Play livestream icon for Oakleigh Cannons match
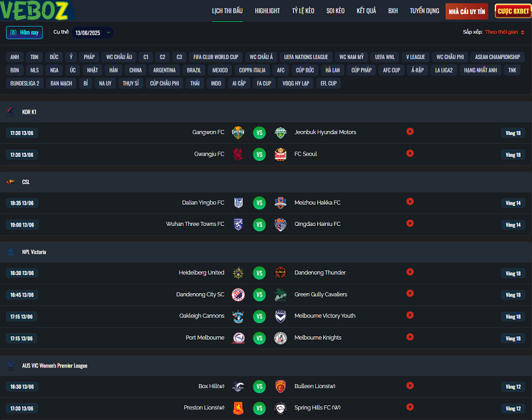 (410, 315)
